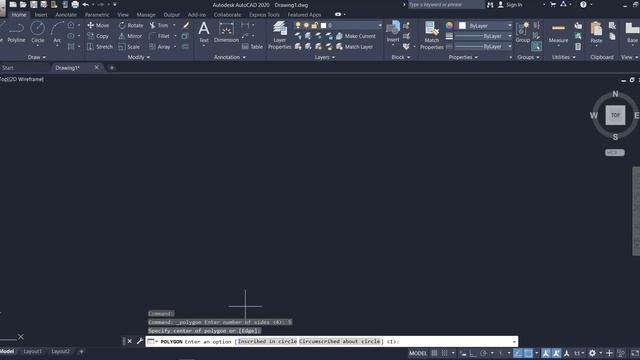The image size is (640, 360).
Task: Select the Text annotation tool
Action: click(204, 32)
